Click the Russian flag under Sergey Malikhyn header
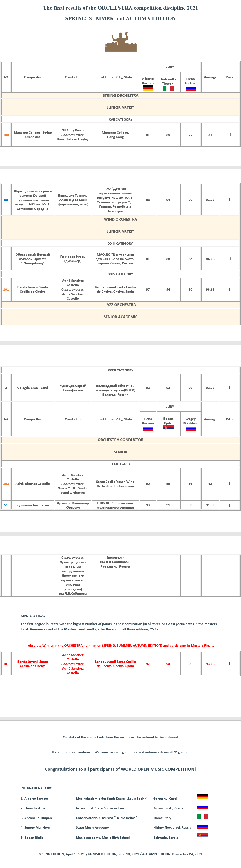The height and width of the screenshot is (868, 241). 190,429
